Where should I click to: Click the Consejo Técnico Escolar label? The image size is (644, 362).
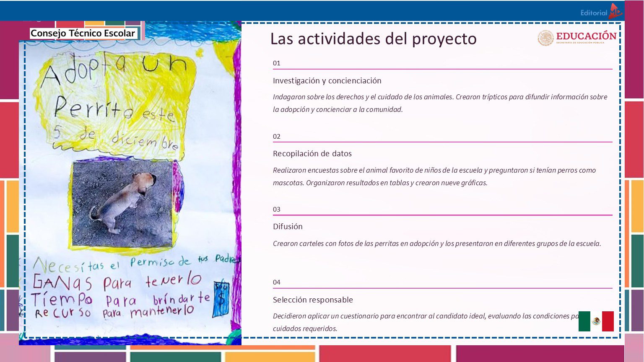(x=83, y=33)
